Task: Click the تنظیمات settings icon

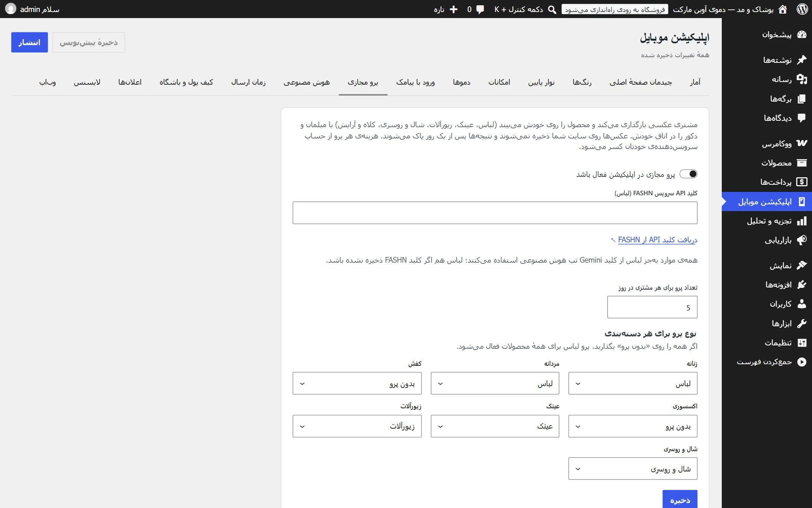Action: 802,342
